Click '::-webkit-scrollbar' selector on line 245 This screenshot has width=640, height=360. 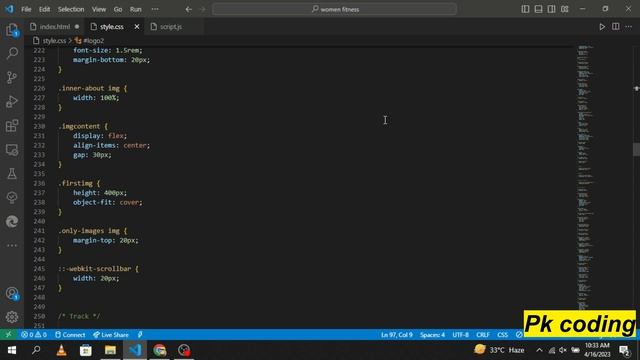95,269
